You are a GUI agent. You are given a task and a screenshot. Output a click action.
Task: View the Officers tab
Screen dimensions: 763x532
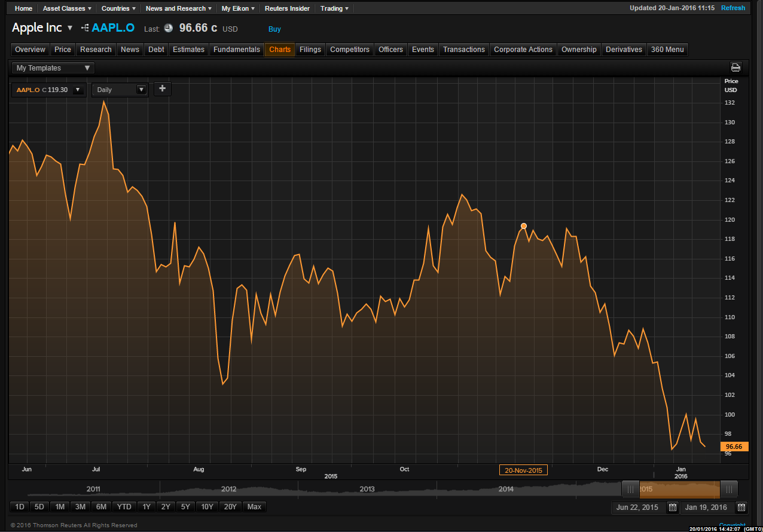[x=391, y=50]
